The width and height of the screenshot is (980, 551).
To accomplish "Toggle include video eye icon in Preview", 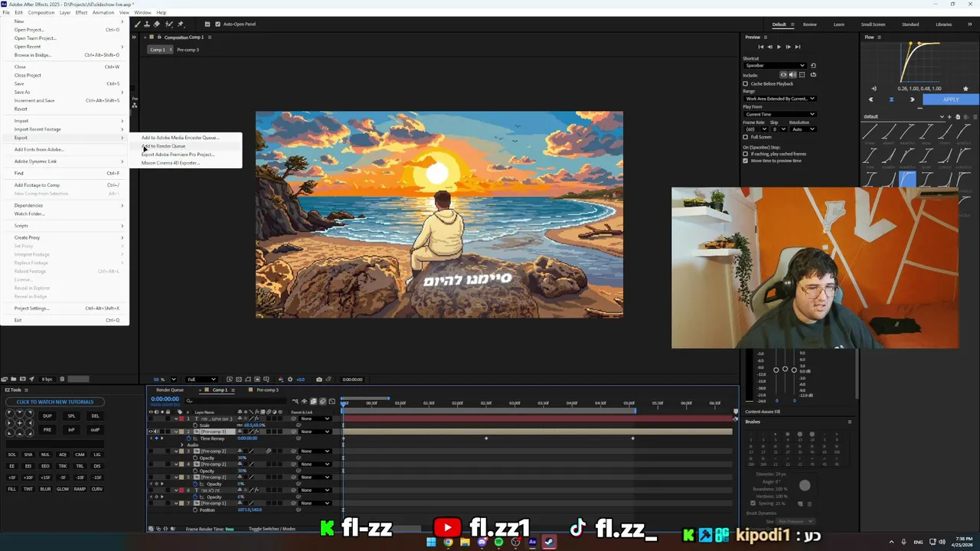I will (783, 75).
